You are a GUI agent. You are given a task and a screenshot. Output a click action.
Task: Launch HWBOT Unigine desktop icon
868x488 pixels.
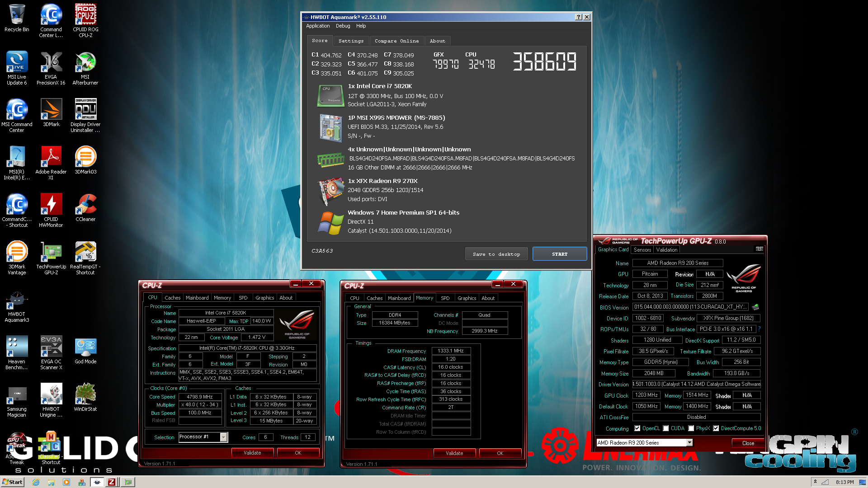[51, 400]
